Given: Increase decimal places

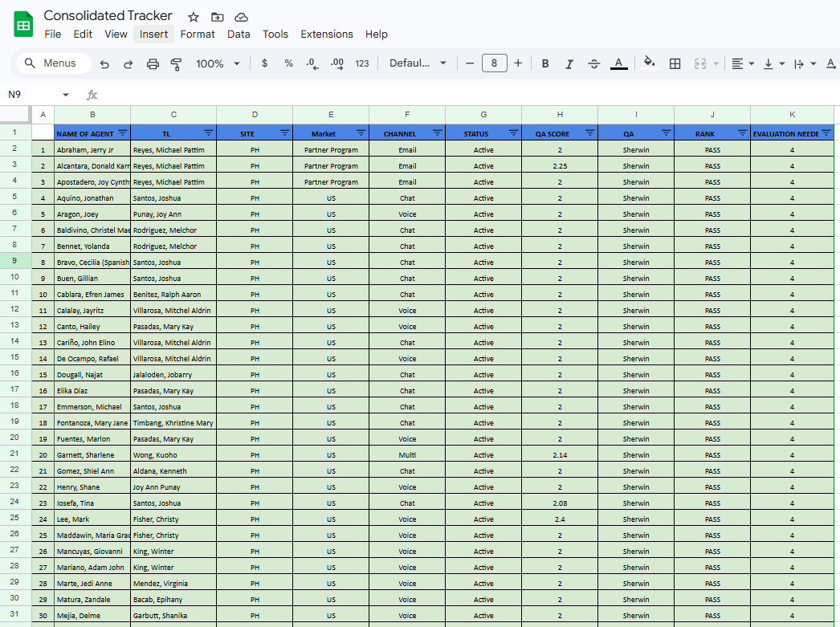Looking at the screenshot, I should click(x=337, y=63).
